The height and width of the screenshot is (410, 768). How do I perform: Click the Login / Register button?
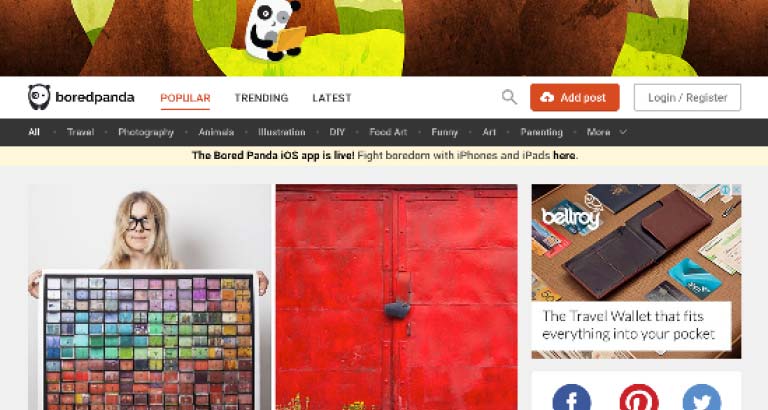click(x=687, y=97)
